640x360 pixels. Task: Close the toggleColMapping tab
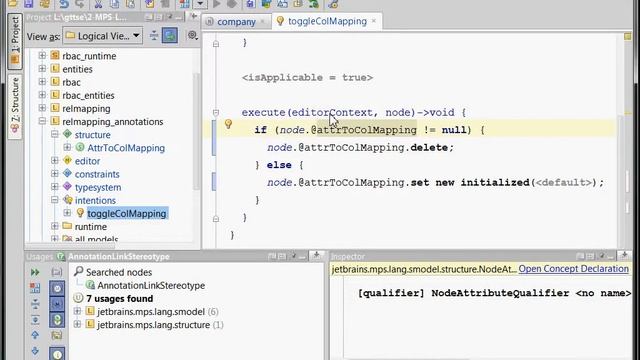pos(373,21)
